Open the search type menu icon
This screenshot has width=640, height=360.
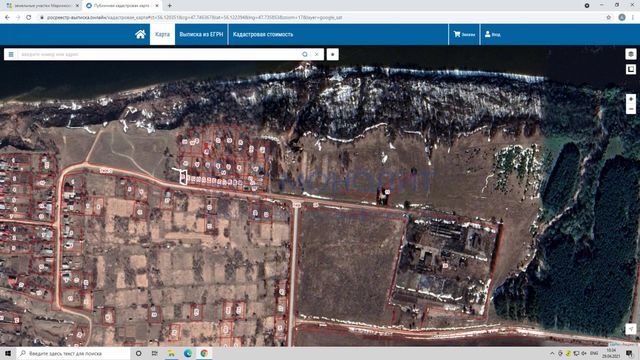pos(11,54)
